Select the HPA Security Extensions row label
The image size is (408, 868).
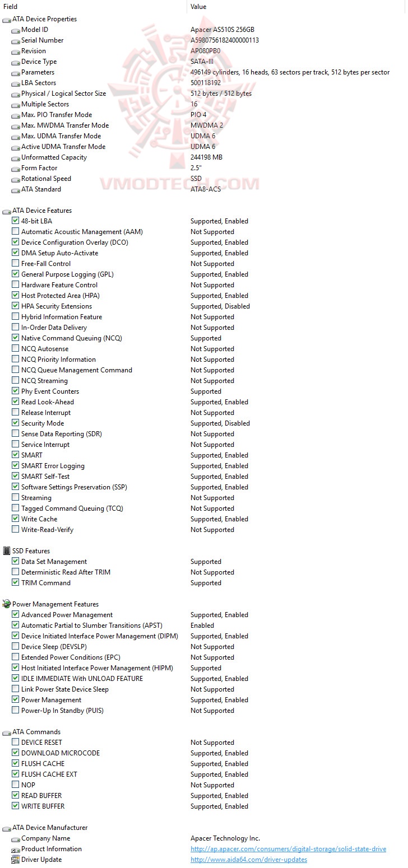tap(57, 306)
